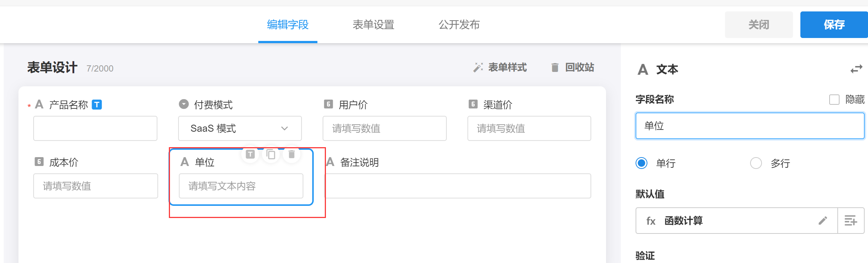Open the 编辑字段 tab

coord(287,25)
